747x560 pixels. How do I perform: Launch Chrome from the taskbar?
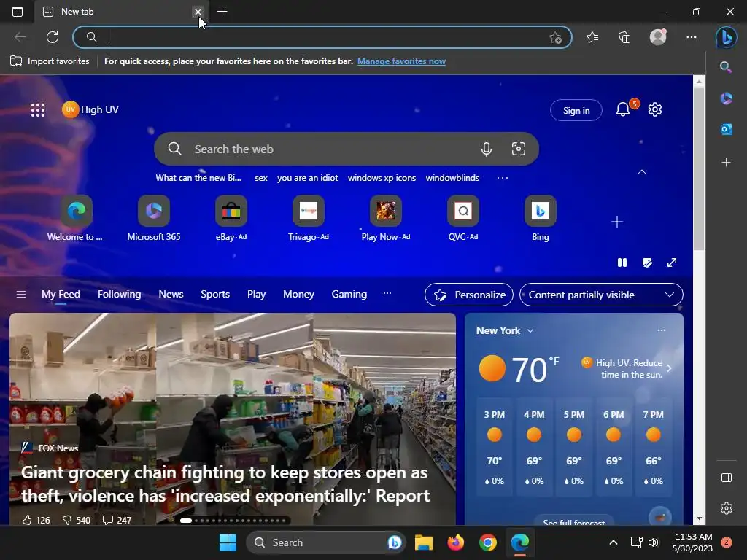tap(488, 542)
